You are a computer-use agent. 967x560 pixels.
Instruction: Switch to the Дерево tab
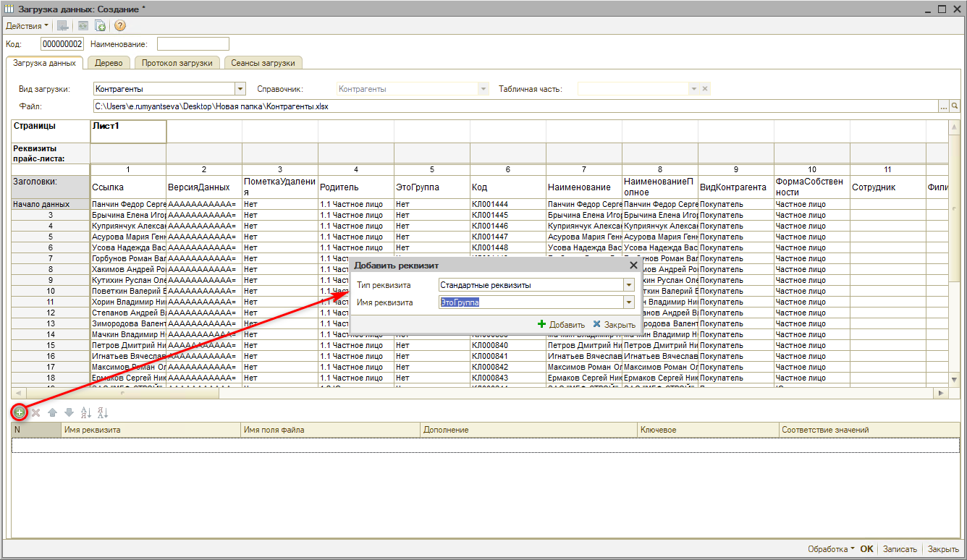point(109,63)
